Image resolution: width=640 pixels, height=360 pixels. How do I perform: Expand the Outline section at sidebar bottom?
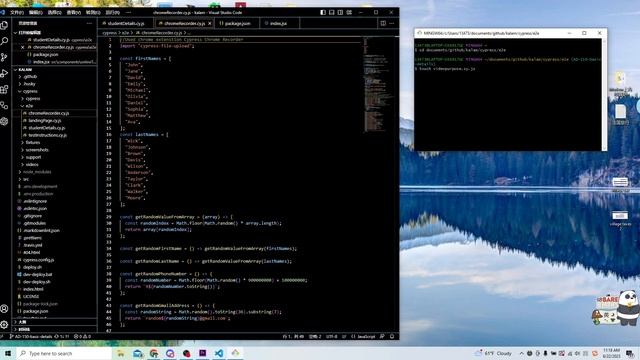click(55, 322)
